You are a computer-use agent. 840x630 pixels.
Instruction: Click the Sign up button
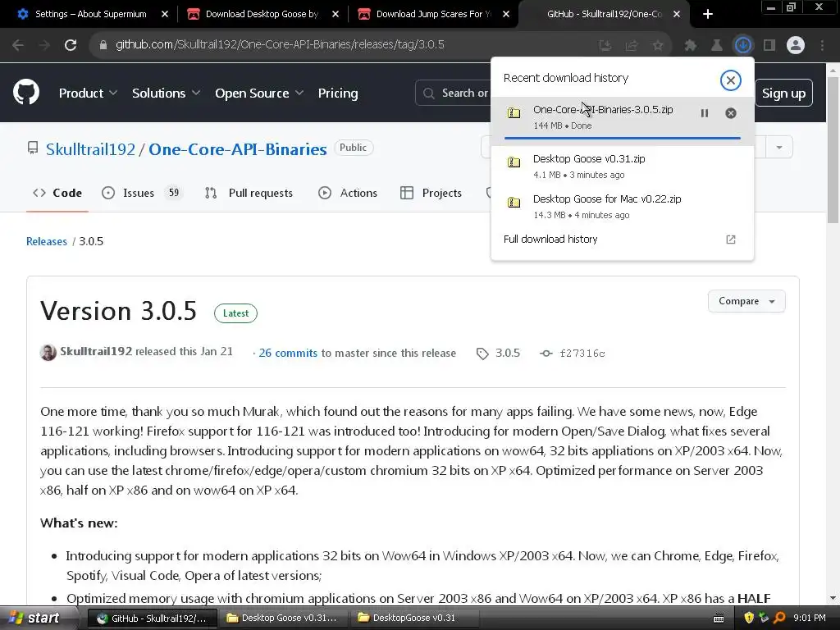pyautogui.click(x=783, y=94)
